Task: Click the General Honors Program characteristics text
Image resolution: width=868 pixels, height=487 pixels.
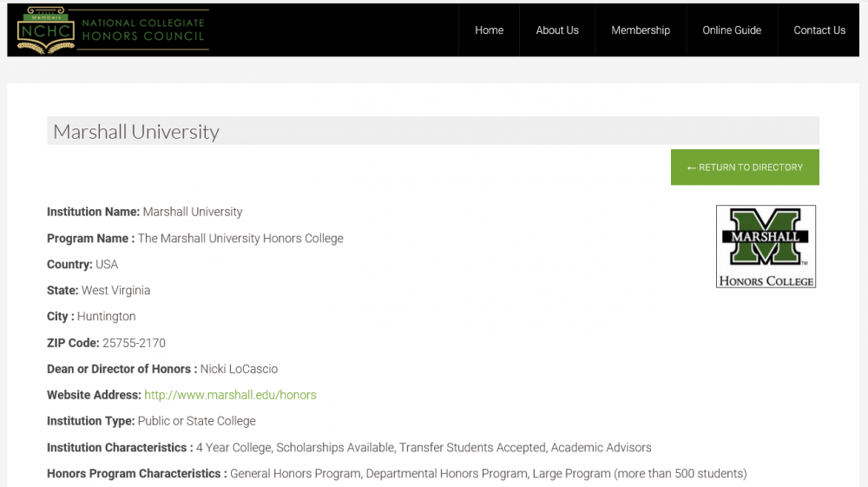Action: (488, 474)
